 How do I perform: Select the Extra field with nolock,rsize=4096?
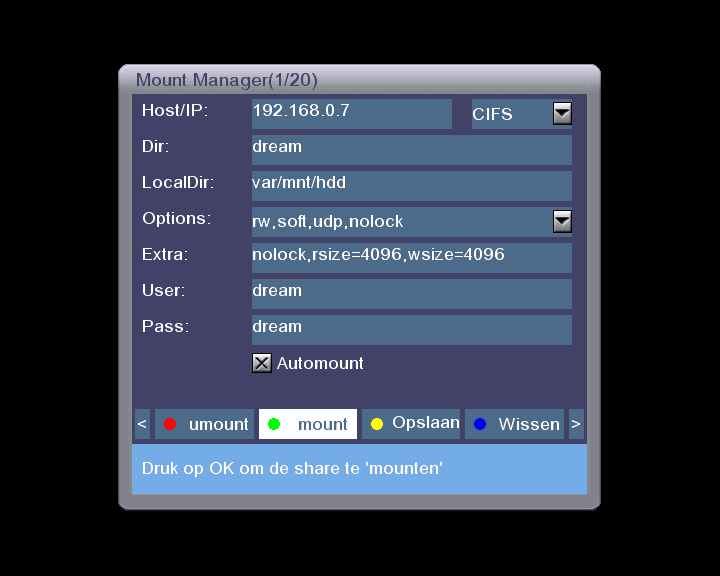[x=411, y=258]
